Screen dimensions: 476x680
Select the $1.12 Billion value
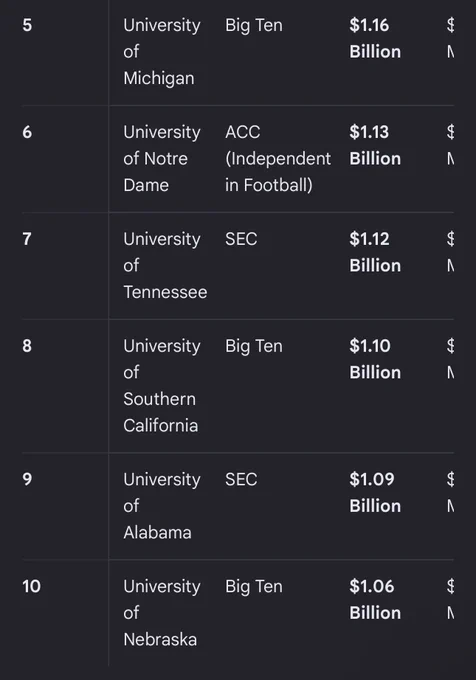(x=375, y=252)
